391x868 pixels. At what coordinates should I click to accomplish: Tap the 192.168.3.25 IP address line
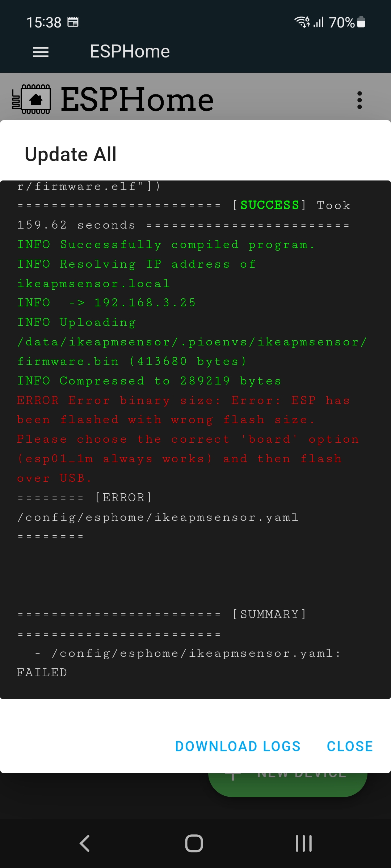pos(145,303)
